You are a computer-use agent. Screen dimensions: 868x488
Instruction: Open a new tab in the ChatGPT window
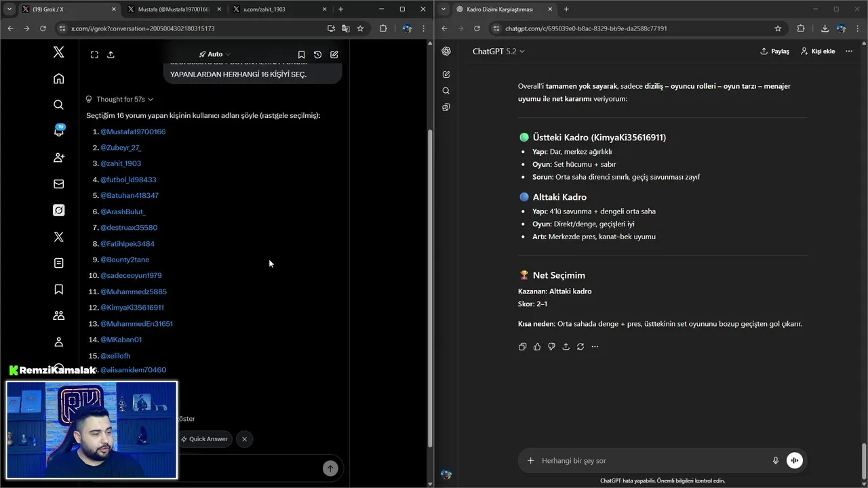566,9
